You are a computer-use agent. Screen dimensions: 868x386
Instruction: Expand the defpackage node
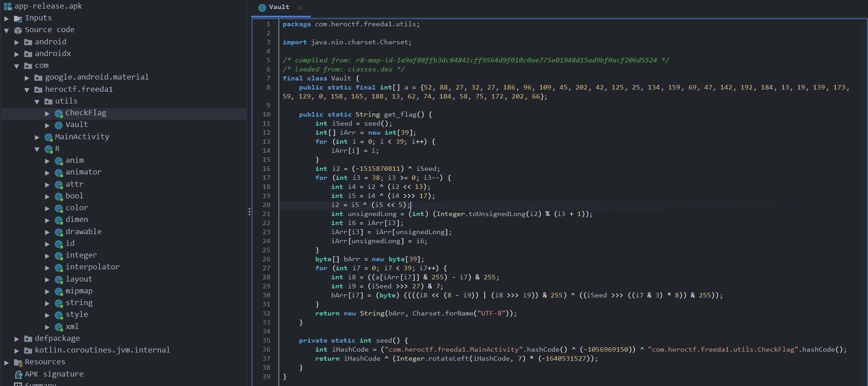click(17, 339)
